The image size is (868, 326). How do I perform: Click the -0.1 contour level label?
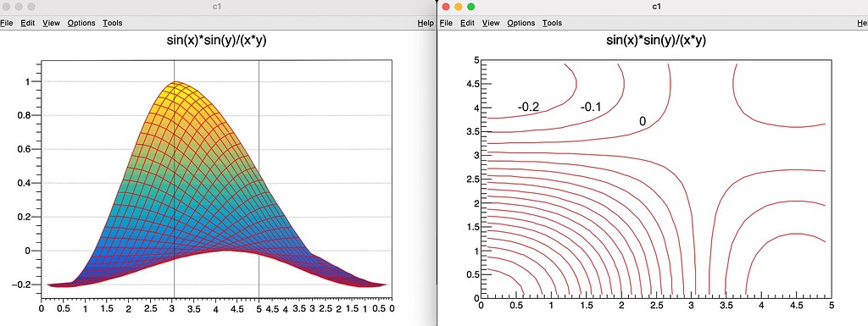(590, 108)
